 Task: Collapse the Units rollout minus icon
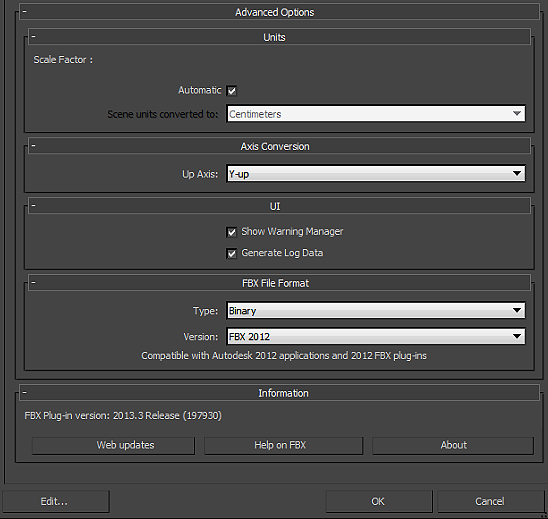click(34, 36)
